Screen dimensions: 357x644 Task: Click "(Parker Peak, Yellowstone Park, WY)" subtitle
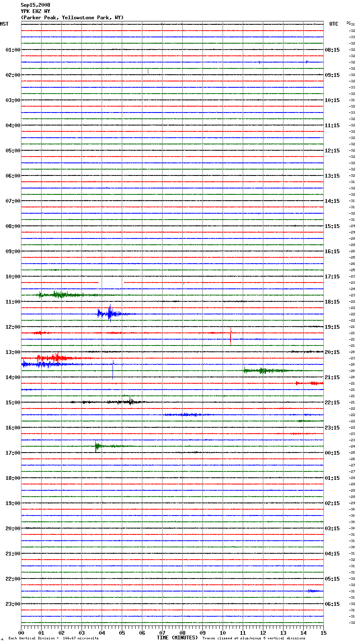(x=72, y=18)
